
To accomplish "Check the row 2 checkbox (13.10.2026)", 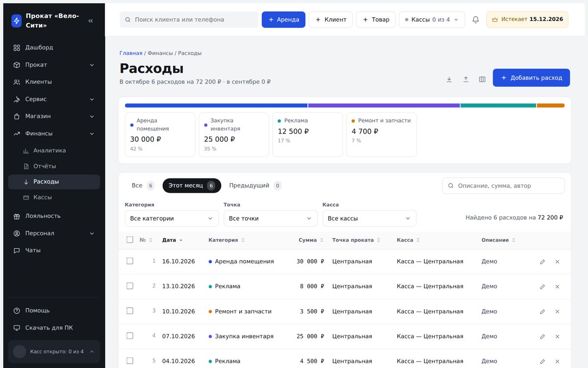I will [130, 286].
